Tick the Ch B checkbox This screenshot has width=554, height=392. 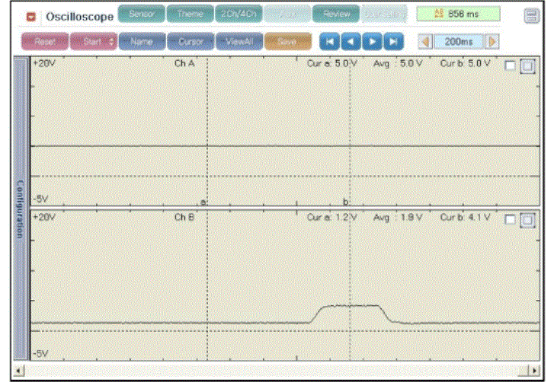click(510, 219)
